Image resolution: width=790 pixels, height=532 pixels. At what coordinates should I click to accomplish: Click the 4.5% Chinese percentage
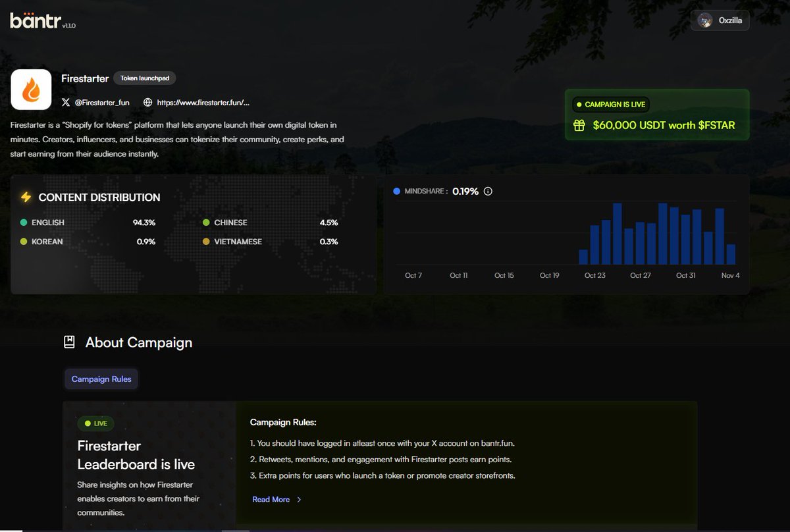[329, 223]
